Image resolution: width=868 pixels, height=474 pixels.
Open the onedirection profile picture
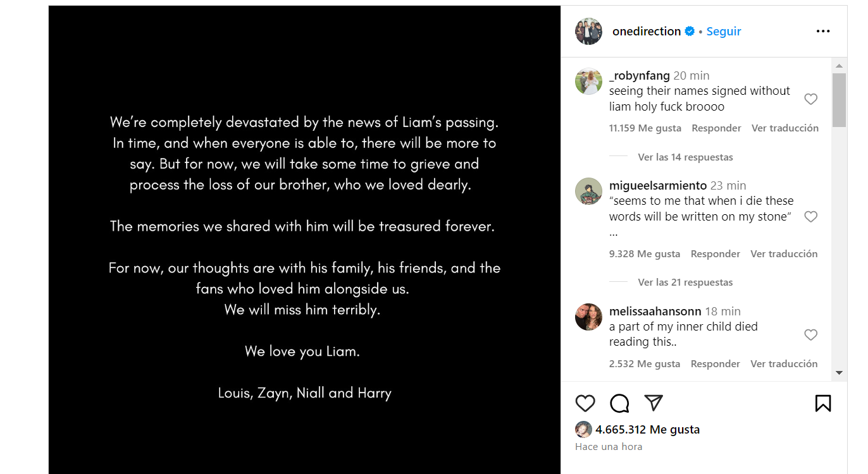(588, 32)
